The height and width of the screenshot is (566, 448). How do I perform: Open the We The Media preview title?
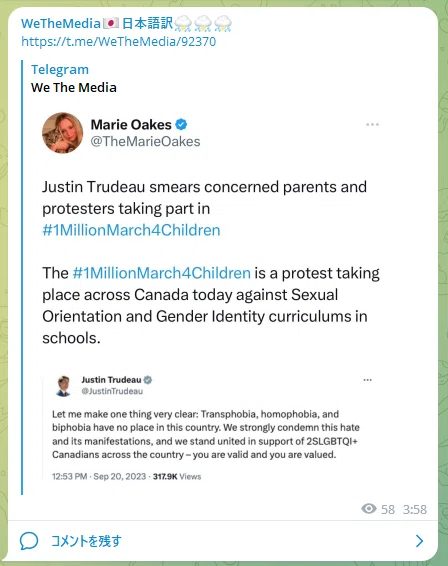tap(74, 87)
